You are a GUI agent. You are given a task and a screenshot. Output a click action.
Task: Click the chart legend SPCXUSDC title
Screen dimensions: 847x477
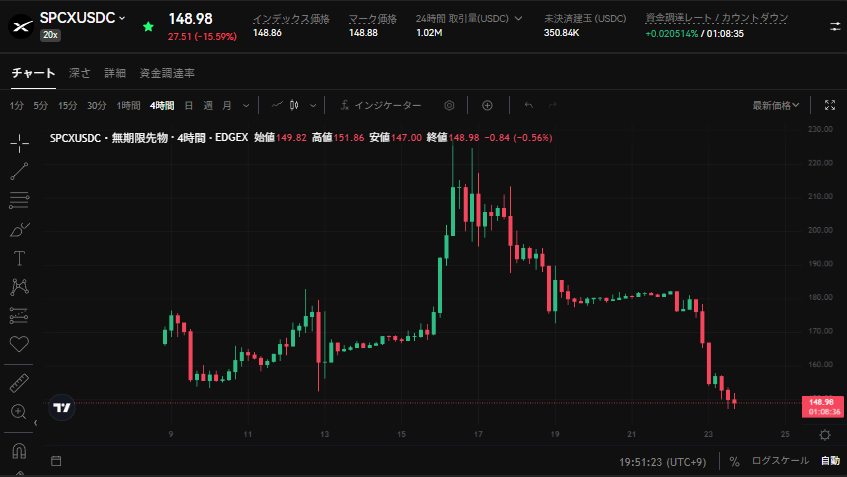[x=75, y=138]
